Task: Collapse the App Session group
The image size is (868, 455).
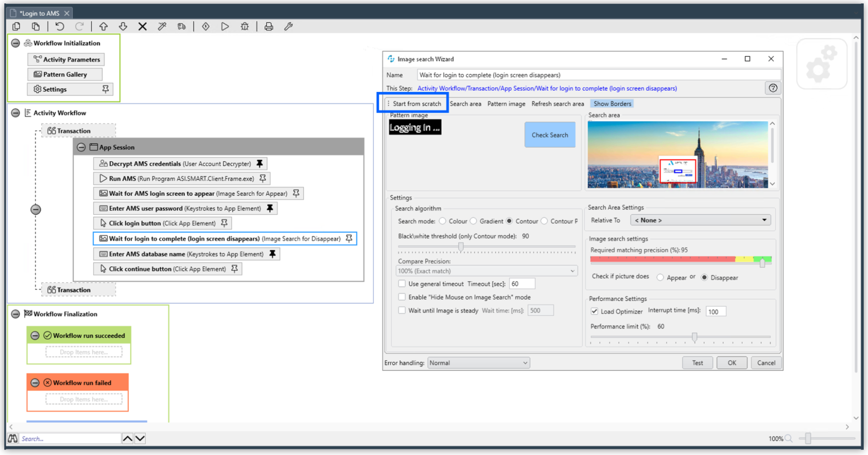Action: coord(81,147)
